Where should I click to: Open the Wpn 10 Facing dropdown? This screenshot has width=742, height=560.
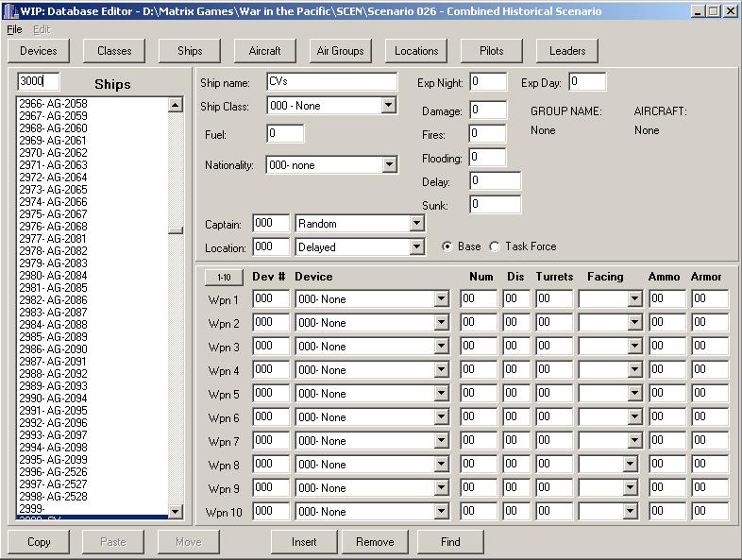coord(630,511)
